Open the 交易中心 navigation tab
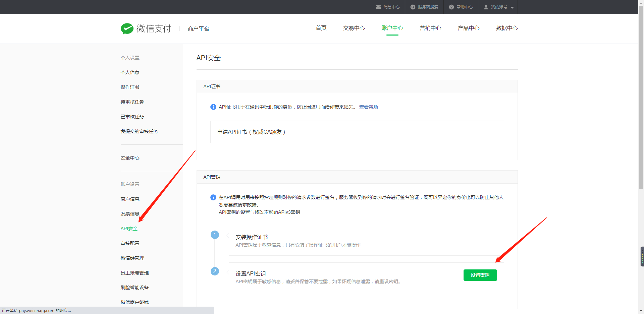 pos(354,28)
